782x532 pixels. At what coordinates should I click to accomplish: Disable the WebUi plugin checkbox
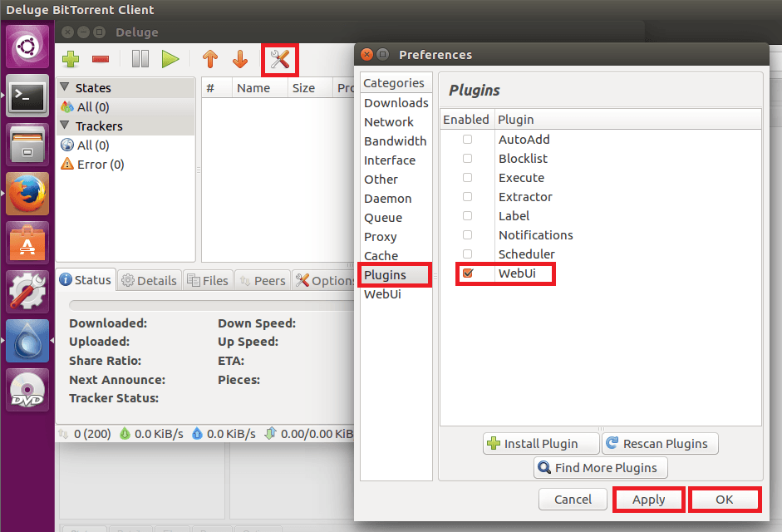click(x=467, y=273)
